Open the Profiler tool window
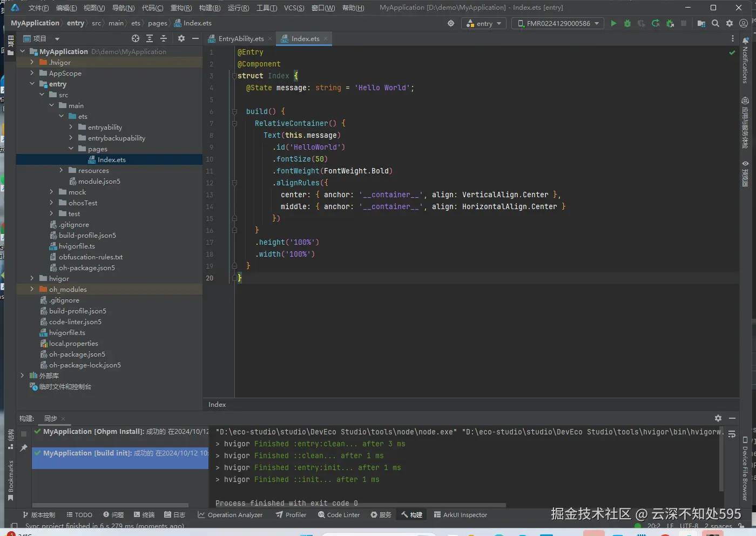Viewport: 756px width, 536px height. [291, 515]
